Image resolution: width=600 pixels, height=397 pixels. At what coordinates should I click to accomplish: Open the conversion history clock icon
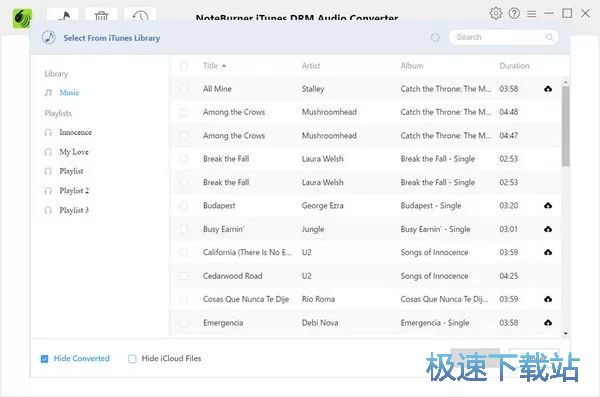140,16
